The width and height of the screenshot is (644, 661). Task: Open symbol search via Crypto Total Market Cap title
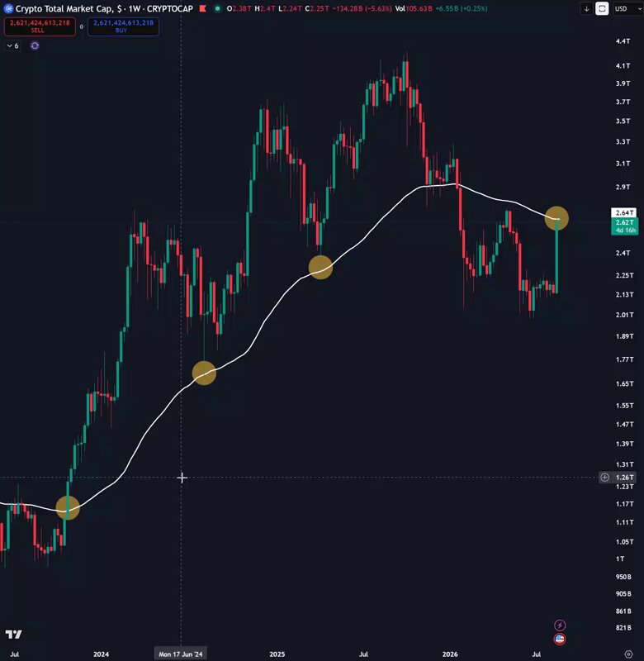tap(69, 8)
